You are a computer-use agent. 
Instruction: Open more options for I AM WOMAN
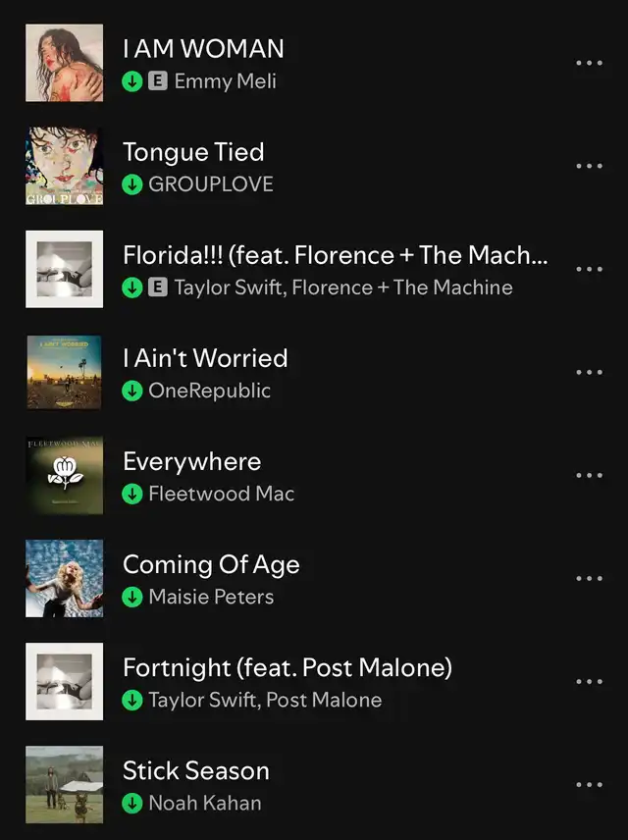589,63
